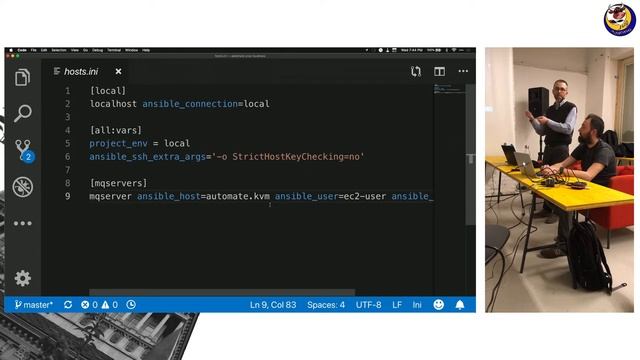Click on the [local] line
640x360 pixels.
coord(108,91)
